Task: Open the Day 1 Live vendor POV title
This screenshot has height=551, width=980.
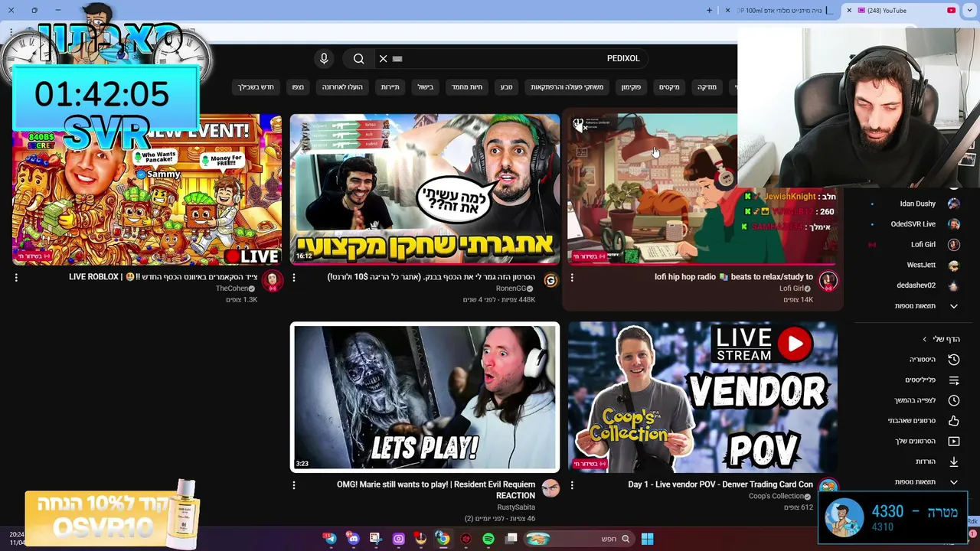Action: click(x=720, y=484)
